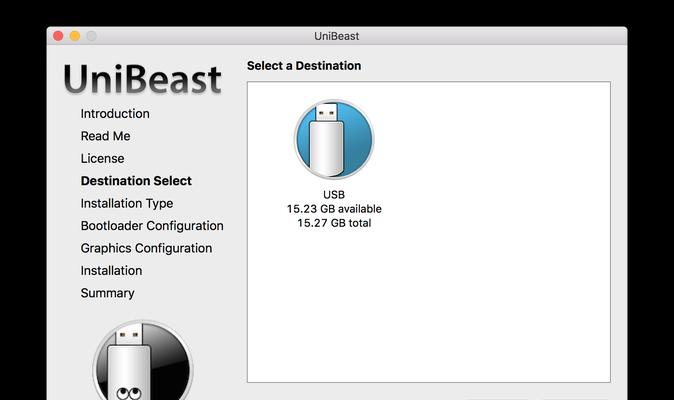The width and height of the screenshot is (674, 400).
Task: Open Graphics Configuration step
Action: (146, 248)
